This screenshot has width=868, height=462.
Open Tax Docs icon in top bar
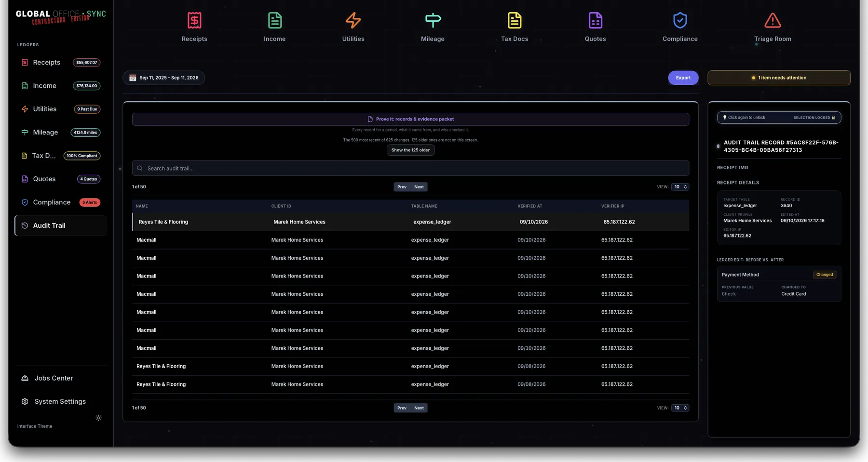[515, 20]
